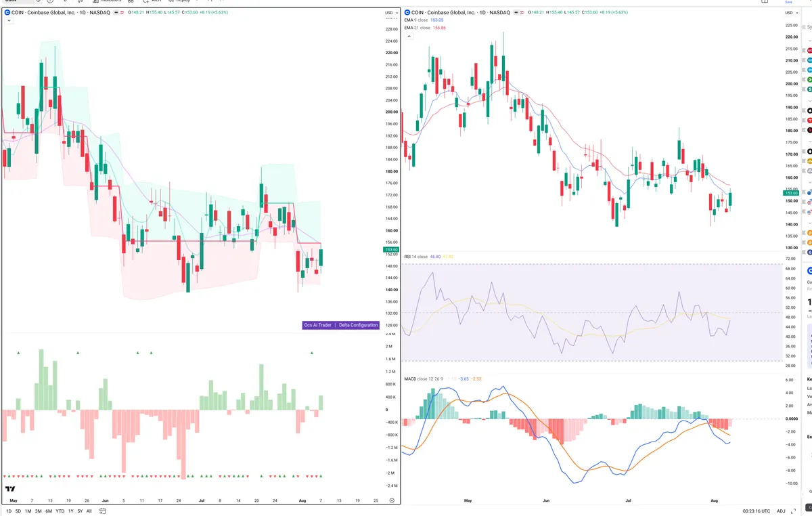Click the Ocs Ai Trader label
This screenshot has height=516, width=812.
pyautogui.click(x=317, y=325)
